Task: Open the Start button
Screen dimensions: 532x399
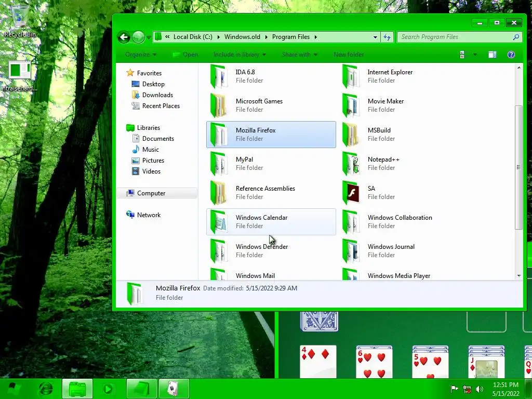Action: tap(13, 389)
